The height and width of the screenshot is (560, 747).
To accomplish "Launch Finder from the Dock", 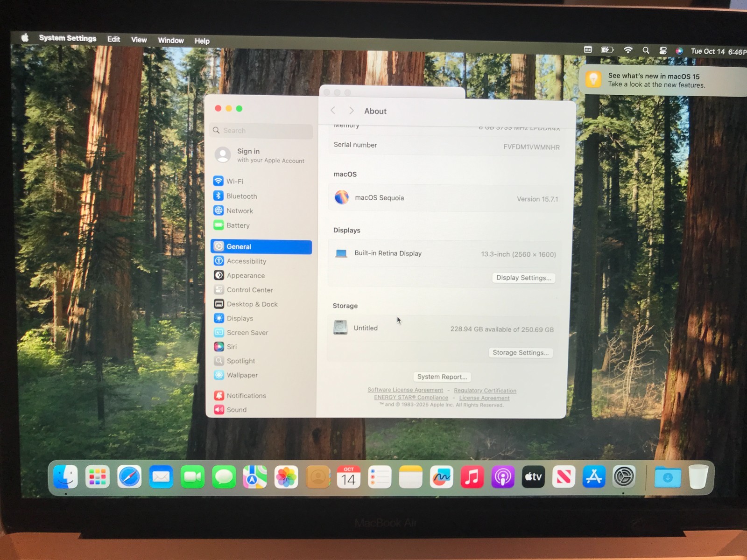I will (x=65, y=477).
